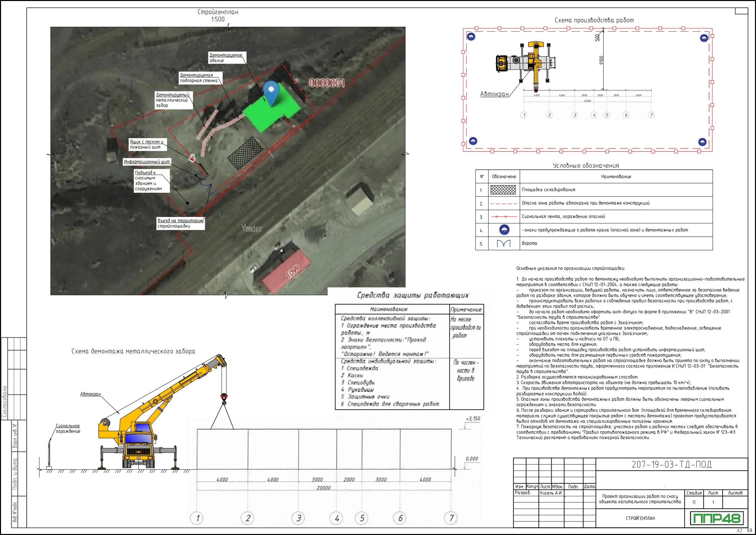Screen dimensions: 756x535
Task: Click the blue gate symbol in legend
Action: coord(504,243)
